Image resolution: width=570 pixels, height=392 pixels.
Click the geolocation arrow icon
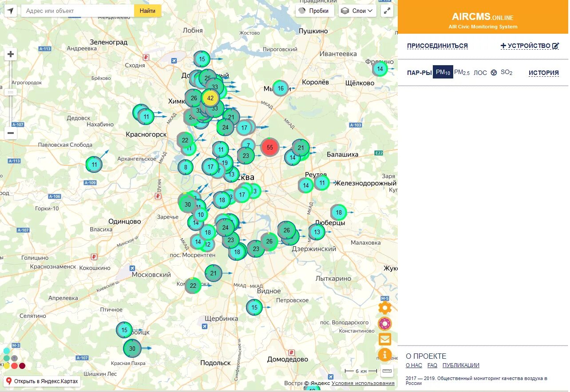[11, 11]
